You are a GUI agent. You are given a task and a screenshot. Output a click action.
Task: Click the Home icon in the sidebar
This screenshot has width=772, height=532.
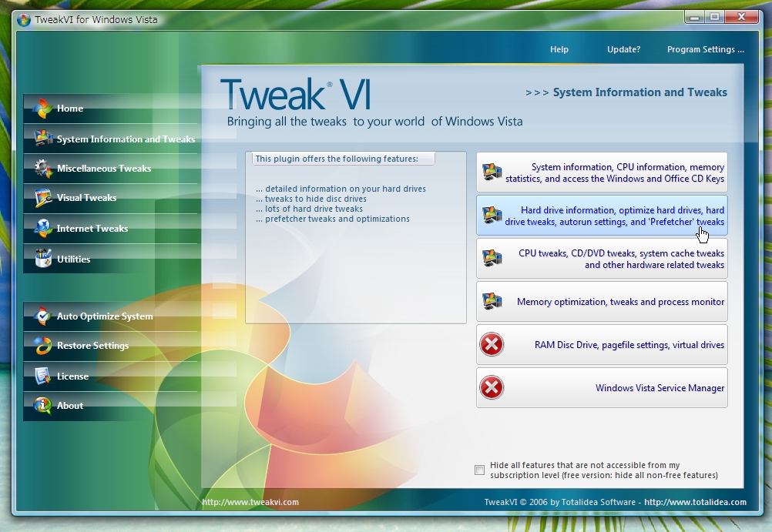(x=42, y=109)
